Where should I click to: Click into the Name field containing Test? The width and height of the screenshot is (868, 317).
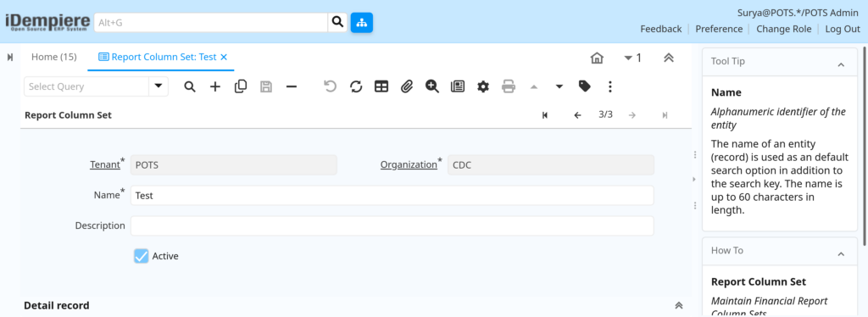[x=392, y=195]
